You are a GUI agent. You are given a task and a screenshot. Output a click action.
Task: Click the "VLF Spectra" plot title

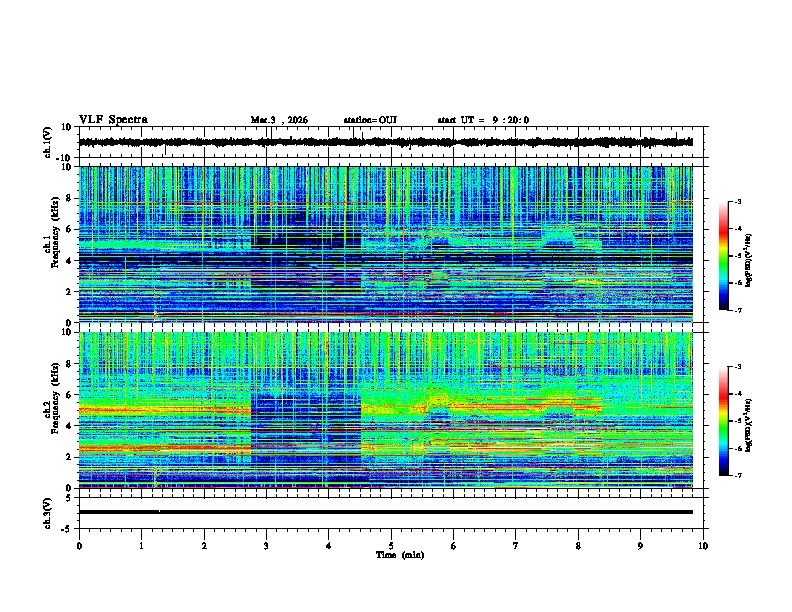113,120
